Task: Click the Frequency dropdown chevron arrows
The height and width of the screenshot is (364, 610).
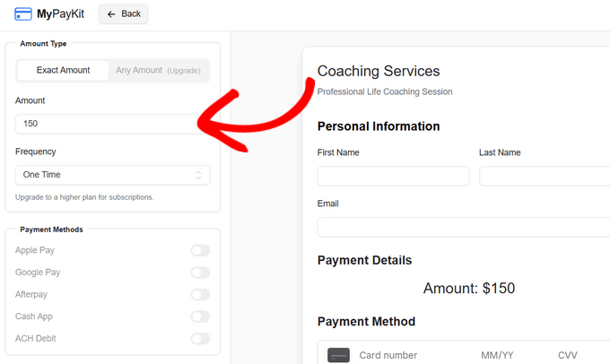Action: (x=198, y=175)
